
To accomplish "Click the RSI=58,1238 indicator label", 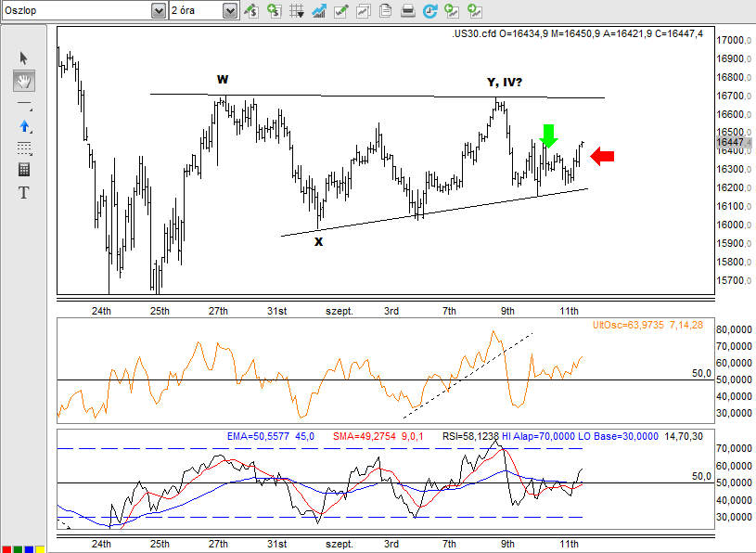I will coord(470,436).
